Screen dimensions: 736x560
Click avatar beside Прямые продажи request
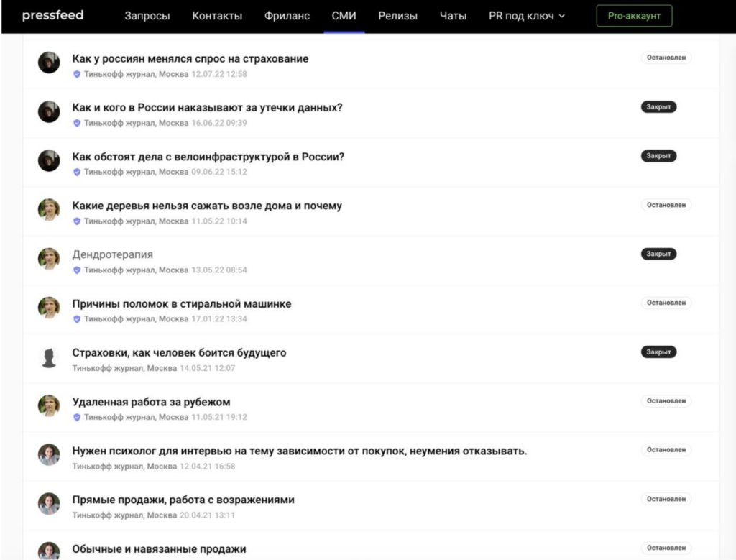point(49,504)
